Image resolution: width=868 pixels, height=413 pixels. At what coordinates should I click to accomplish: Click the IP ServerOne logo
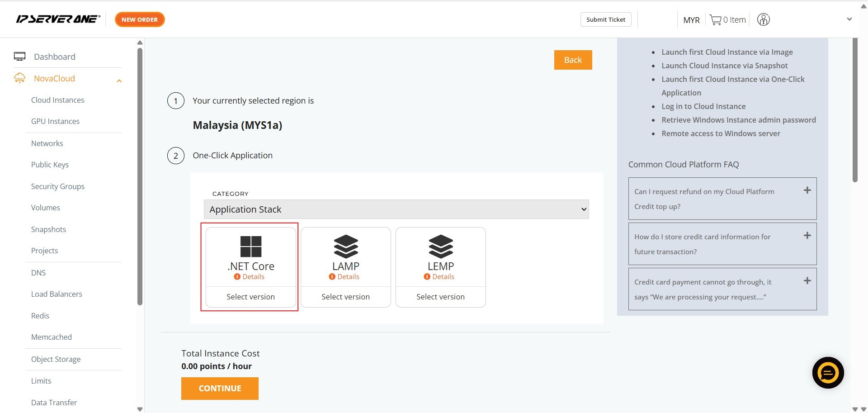[58, 19]
